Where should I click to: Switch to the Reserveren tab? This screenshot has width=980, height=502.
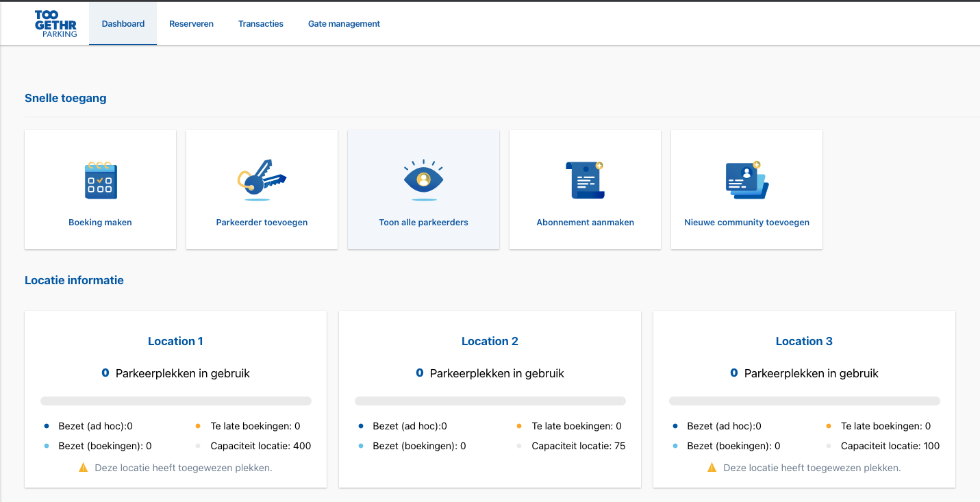(x=191, y=24)
